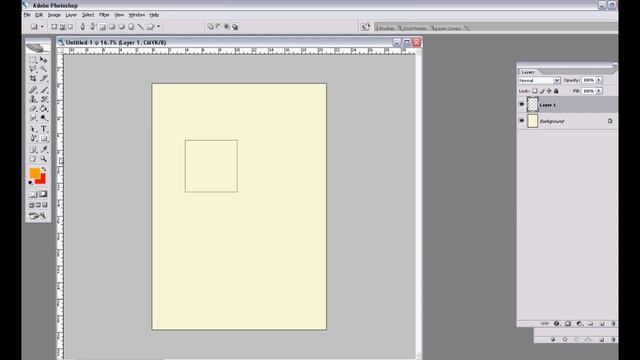Viewport: 640px width, 360px height.
Task: Open the tool preset picker dropdown arrow
Action: pos(42,27)
